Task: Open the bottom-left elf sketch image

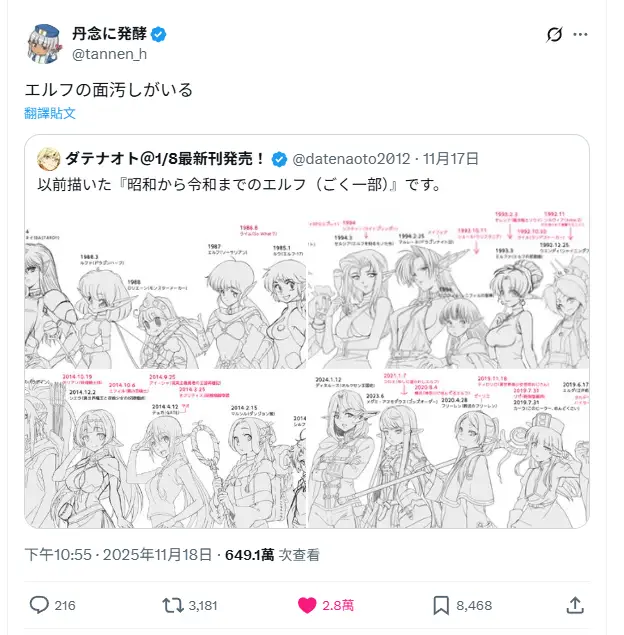Action: tap(165, 449)
